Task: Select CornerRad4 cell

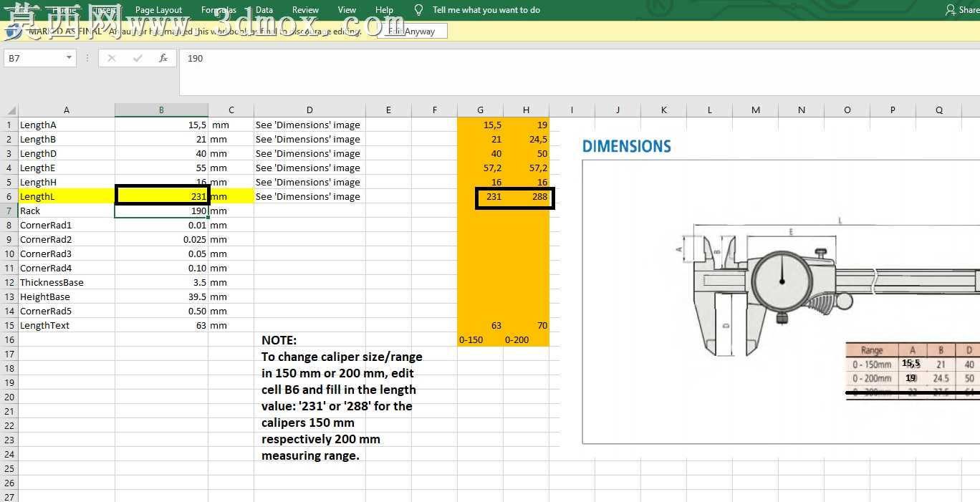Action: coord(67,268)
